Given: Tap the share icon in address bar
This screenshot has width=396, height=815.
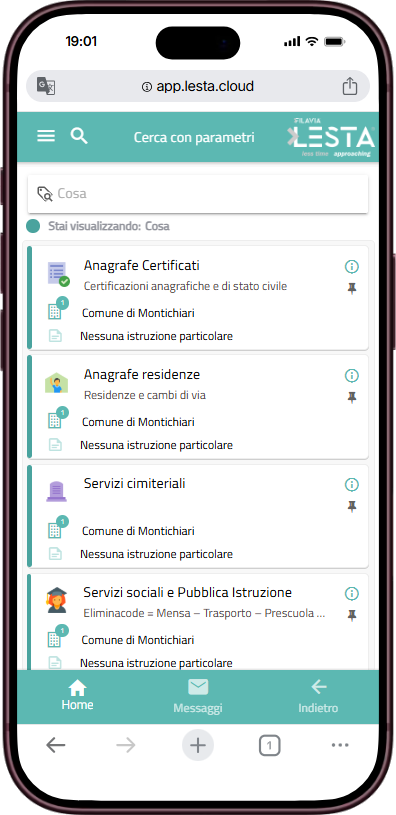Looking at the screenshot, I should pyautogui.click(x=350, y=86).
